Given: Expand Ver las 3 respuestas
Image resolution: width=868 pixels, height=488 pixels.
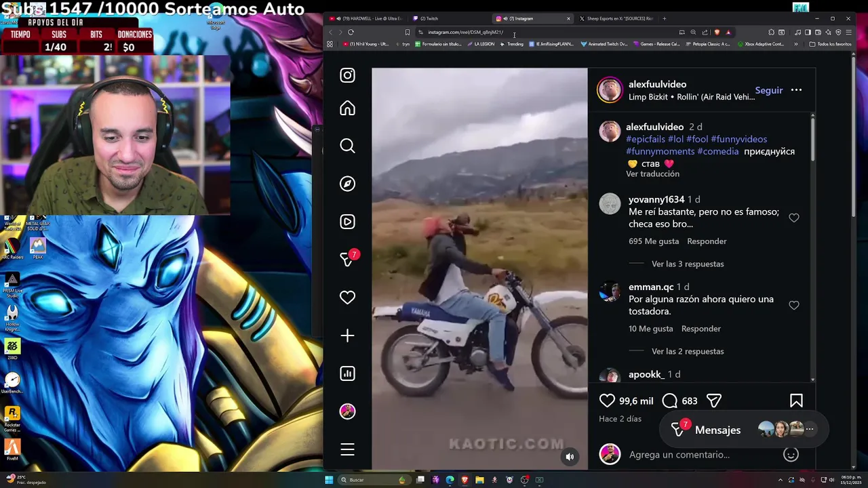Looking at the screenshot, I should pyautogui.click(x=688, y=264).
